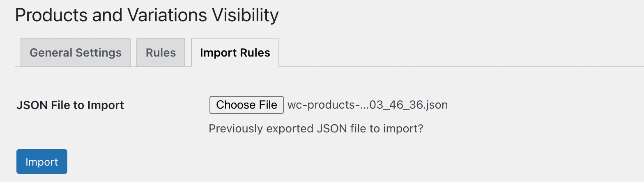
Task: Click the Choose File button
Action: point(246,105)
